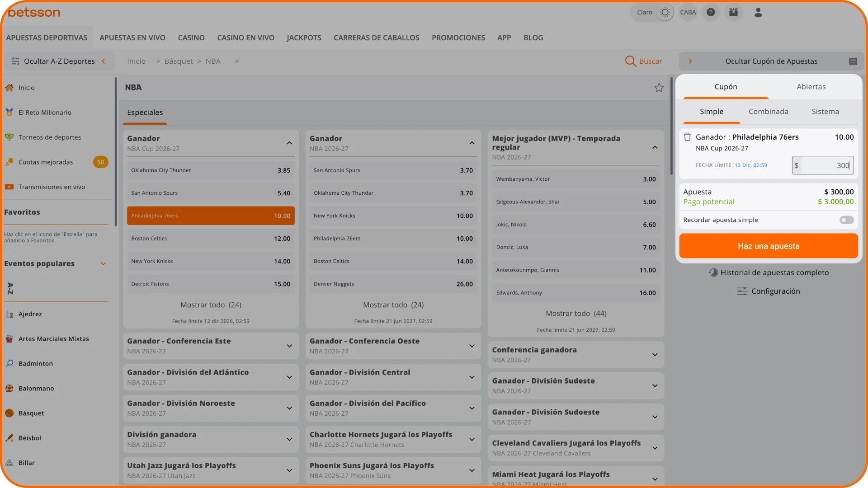Deselect the highlighted Philadelphia 76ers 10.00 odds
The height and width of the screenshot is (488, 868).
[211, 216]
